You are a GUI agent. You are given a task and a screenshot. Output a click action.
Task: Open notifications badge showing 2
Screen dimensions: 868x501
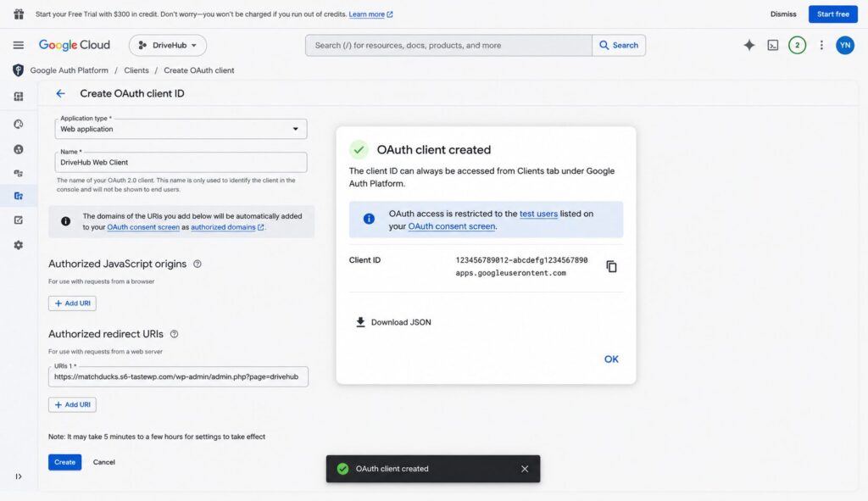click(x=797, y=46)
